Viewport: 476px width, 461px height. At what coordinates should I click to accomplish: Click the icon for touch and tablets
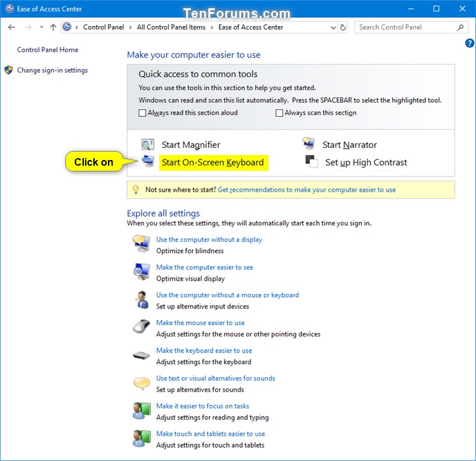point(142,438)
